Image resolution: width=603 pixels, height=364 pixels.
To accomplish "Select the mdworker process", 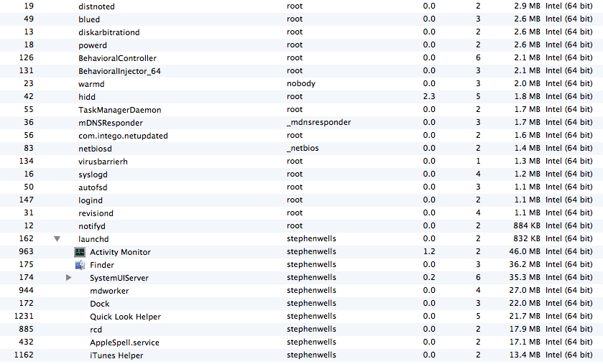I will click(302, 291).
